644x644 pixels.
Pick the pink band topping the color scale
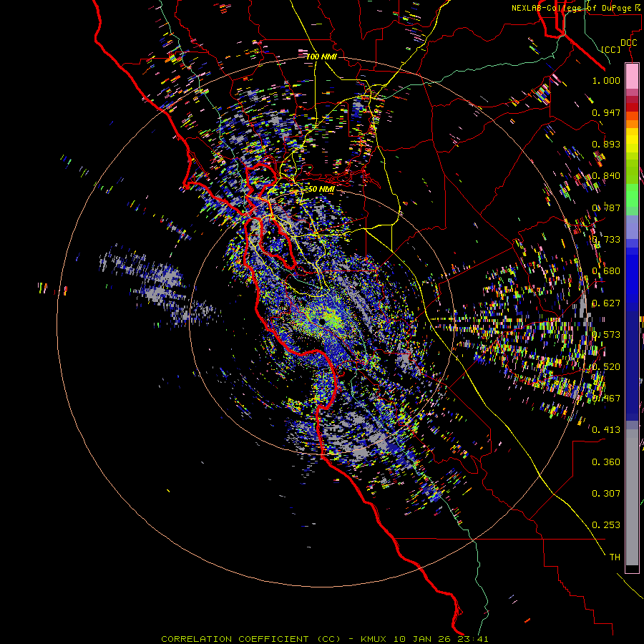[x=632, y=76]
